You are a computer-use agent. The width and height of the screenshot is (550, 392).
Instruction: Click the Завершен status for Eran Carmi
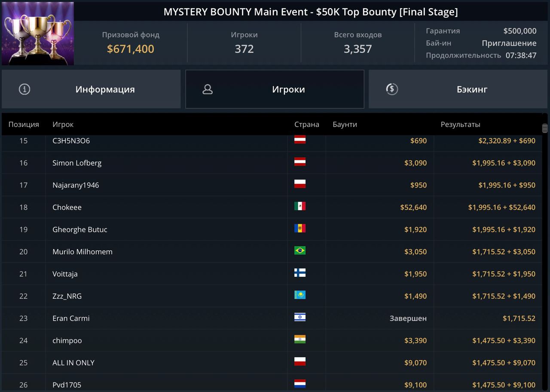click(408, 318)
